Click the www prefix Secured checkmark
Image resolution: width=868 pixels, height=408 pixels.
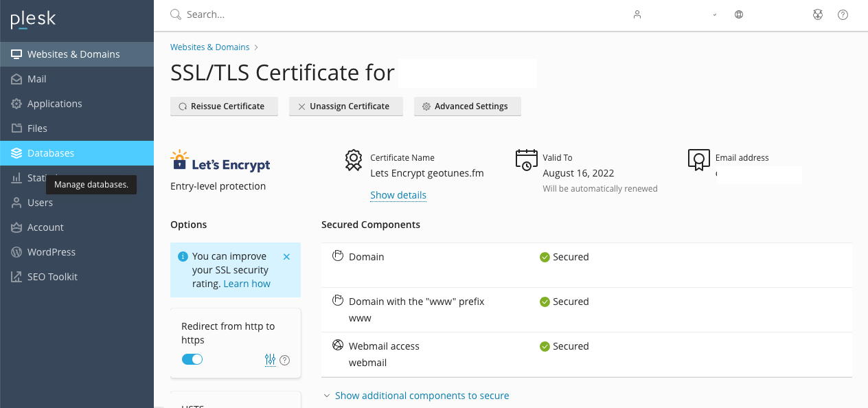[545, 302]
